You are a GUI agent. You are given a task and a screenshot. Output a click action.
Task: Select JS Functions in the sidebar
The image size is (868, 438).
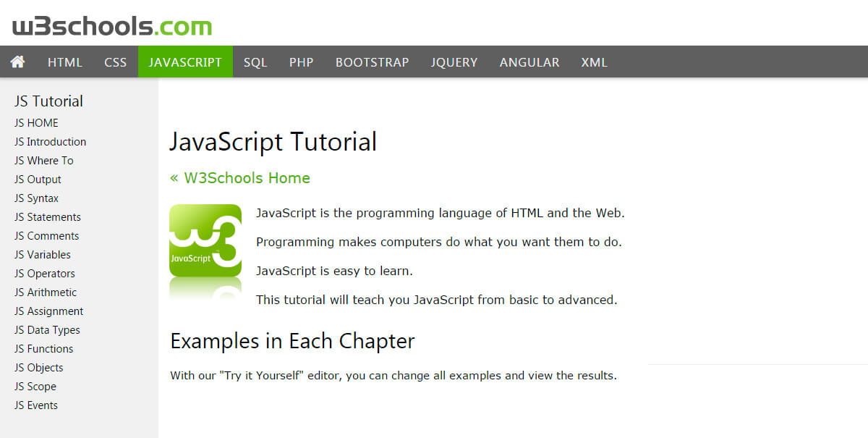pyautogui.click(x=43, y=349)
